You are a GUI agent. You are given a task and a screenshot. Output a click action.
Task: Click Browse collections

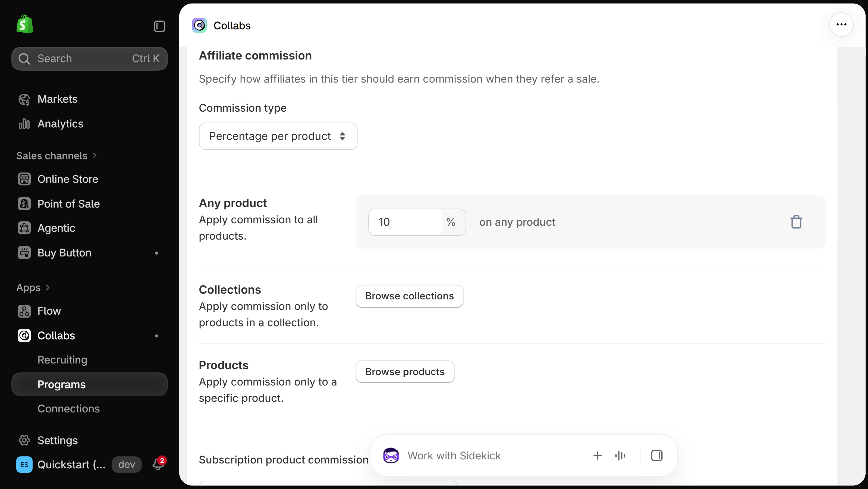click(x=409, y=296)
